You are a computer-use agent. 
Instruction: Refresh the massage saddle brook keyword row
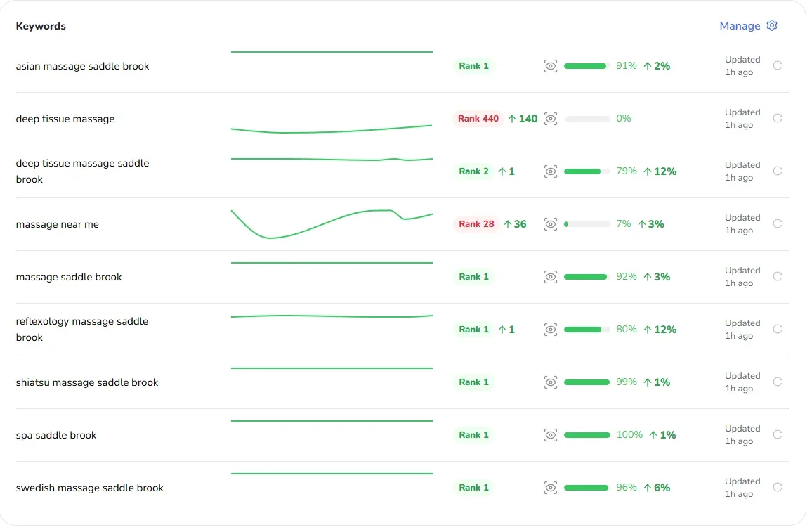point(778,276)
